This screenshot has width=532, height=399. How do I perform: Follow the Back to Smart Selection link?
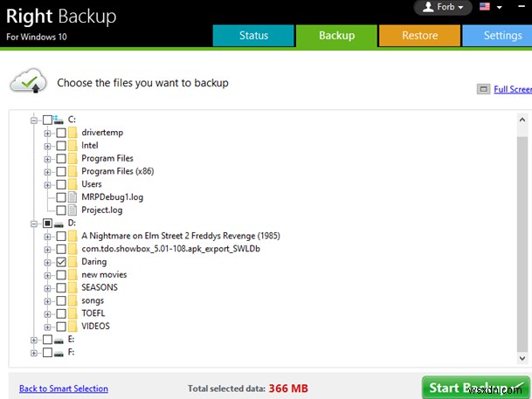coord(64,389)
